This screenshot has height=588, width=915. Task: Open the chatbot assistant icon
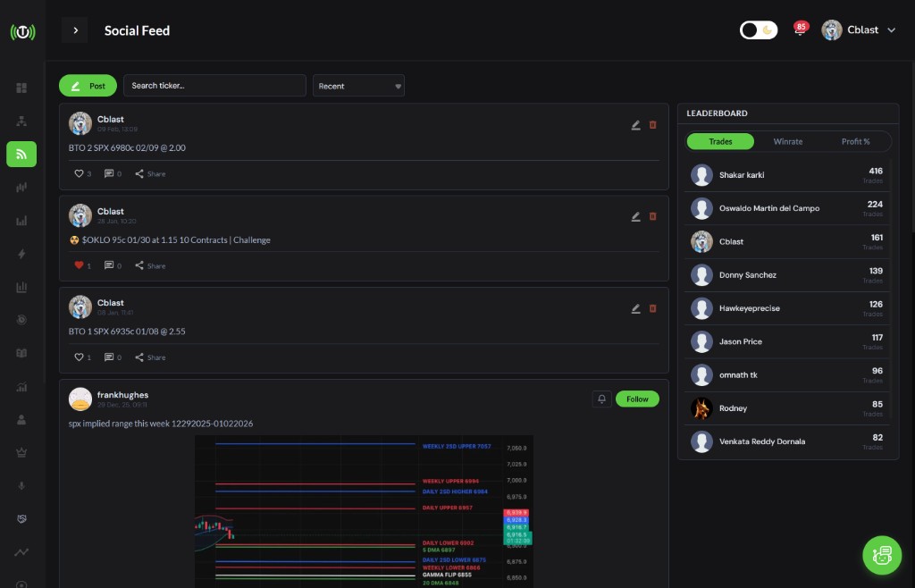882,555
